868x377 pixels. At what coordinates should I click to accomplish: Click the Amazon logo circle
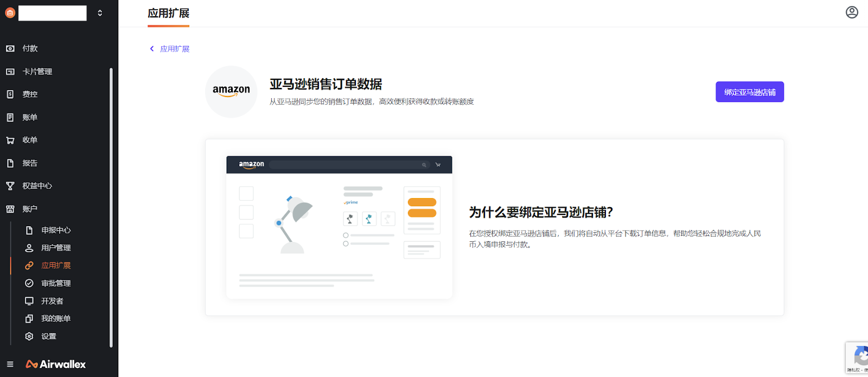coord(231,92)
